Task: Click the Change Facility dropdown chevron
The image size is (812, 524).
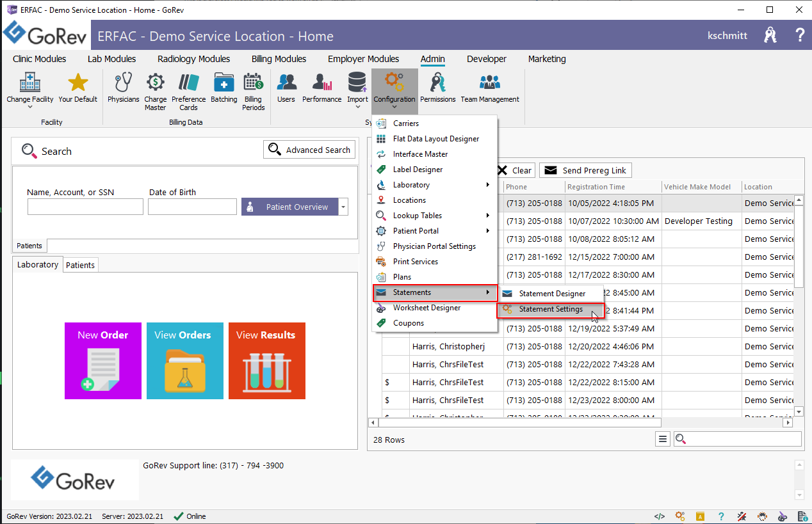Action: (30, 107)
